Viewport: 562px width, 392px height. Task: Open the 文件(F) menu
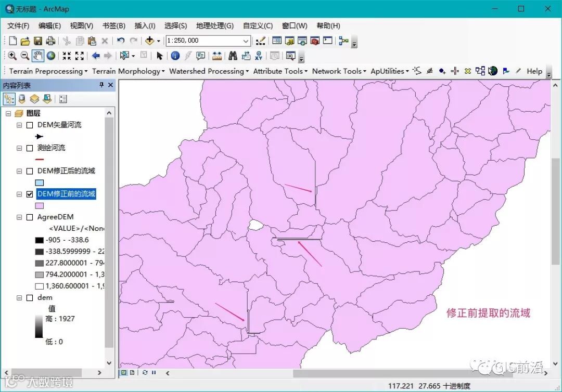coord(18,26)
